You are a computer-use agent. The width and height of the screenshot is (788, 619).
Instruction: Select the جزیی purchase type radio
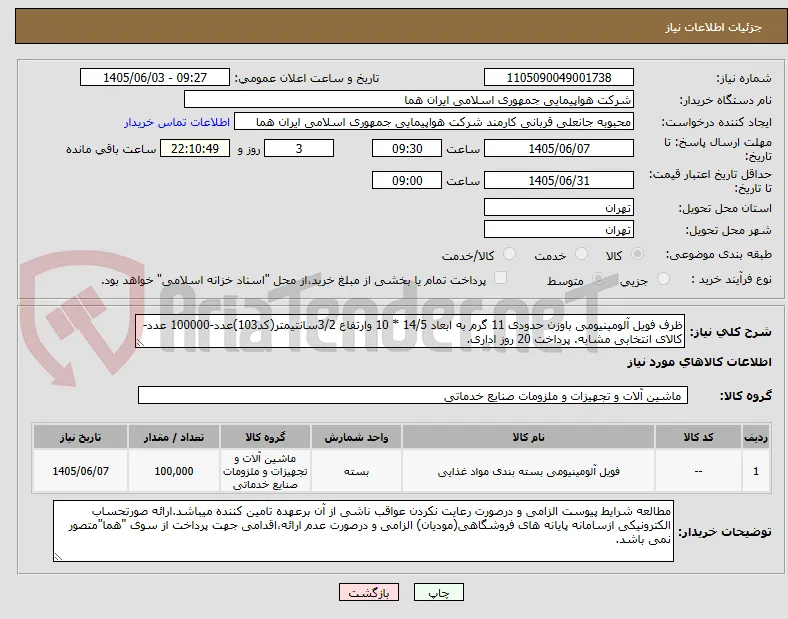click(663, 279)
